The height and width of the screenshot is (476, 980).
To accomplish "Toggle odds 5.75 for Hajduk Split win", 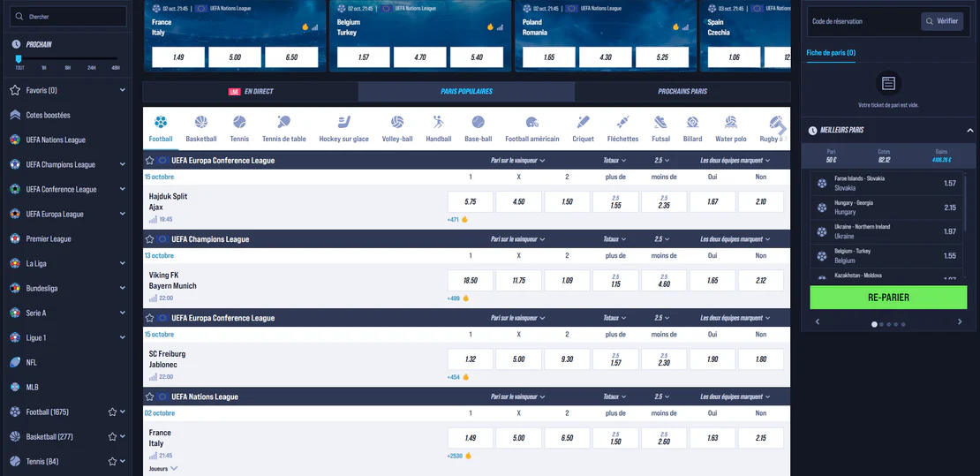I will (471, 202).
